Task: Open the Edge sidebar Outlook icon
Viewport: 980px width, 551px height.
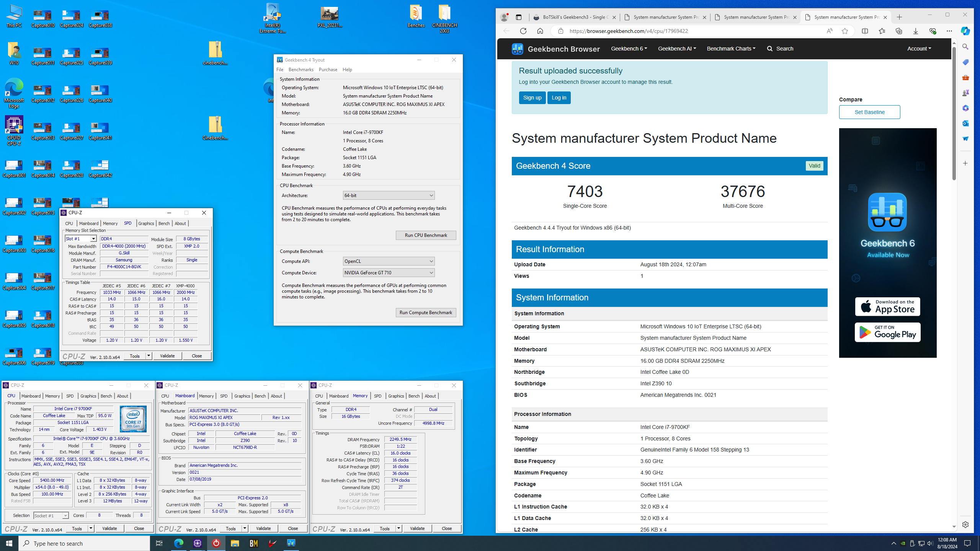Action: (965, 123)
